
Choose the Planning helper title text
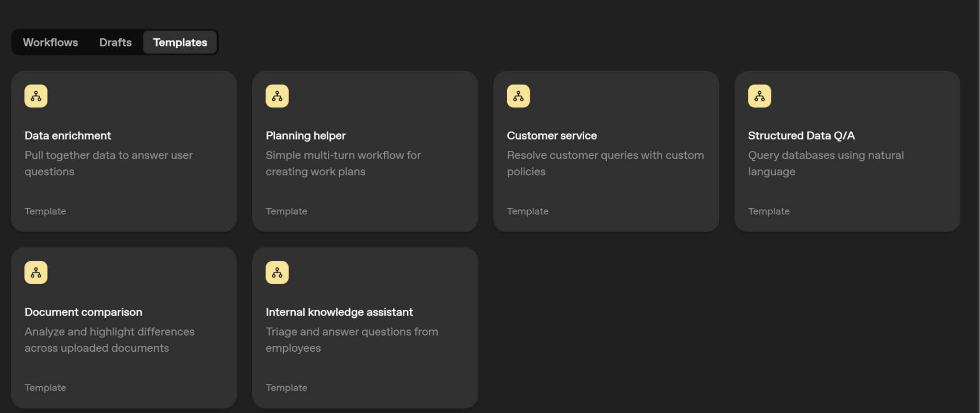point(305,136)
